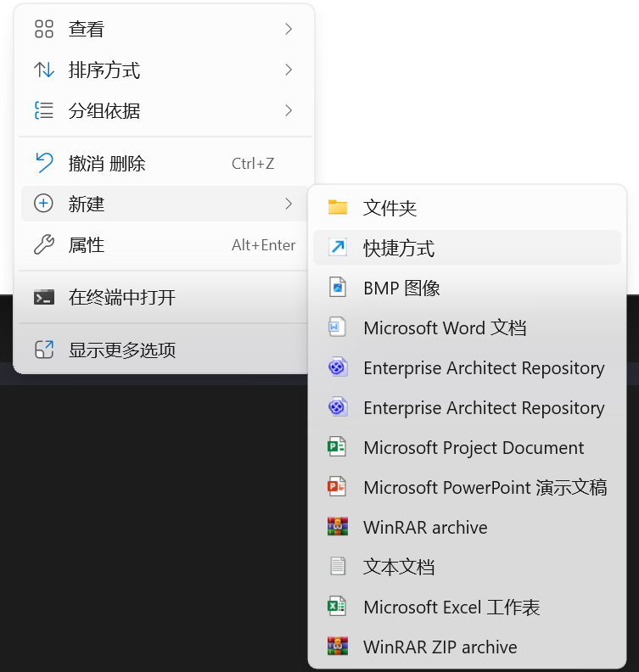
Task: Select 撤消 删除 from the context menu
Action: pos(107,163)
